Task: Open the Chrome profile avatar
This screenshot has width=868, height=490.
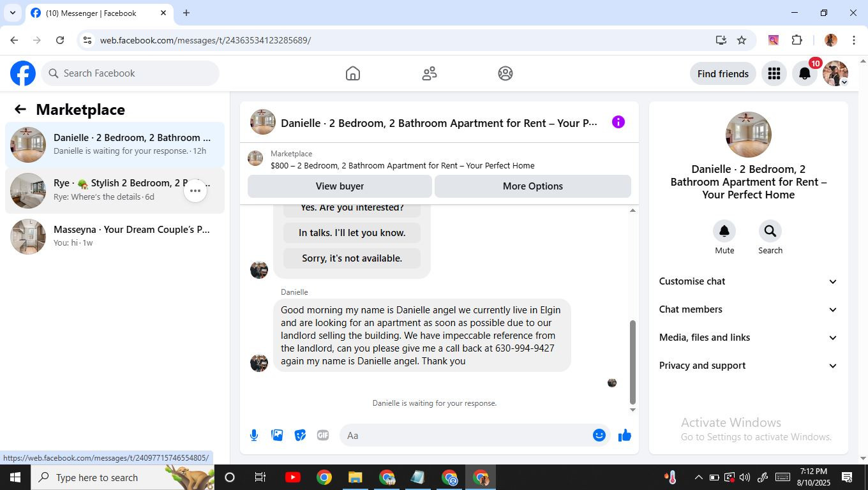Action: point(831,40)
